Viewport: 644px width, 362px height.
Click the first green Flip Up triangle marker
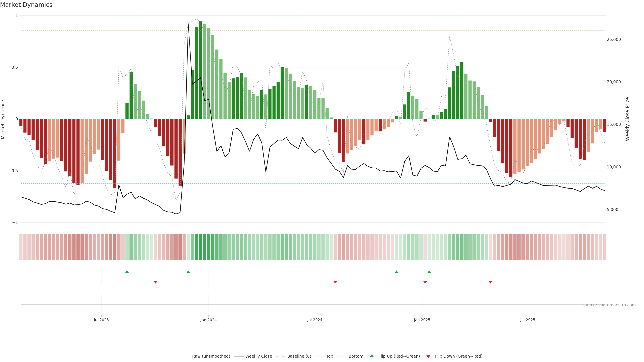pos(127,272)
